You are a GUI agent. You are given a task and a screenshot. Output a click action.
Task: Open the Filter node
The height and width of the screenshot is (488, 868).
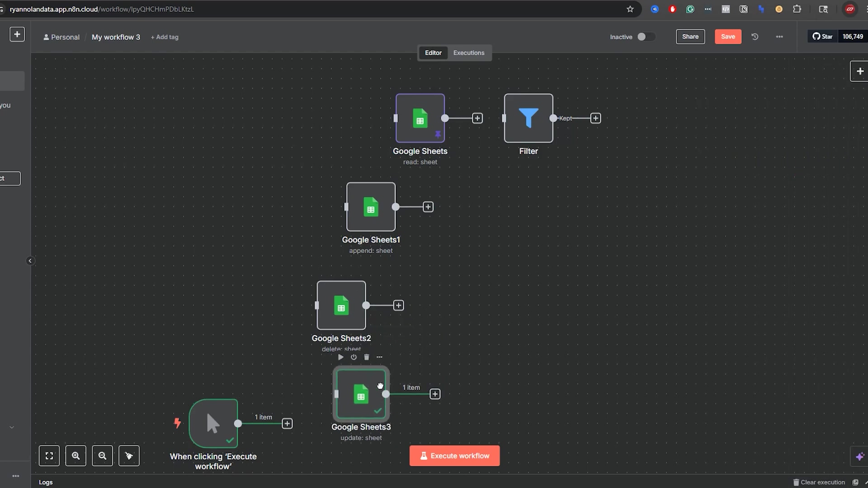click(x=528, y=118)
